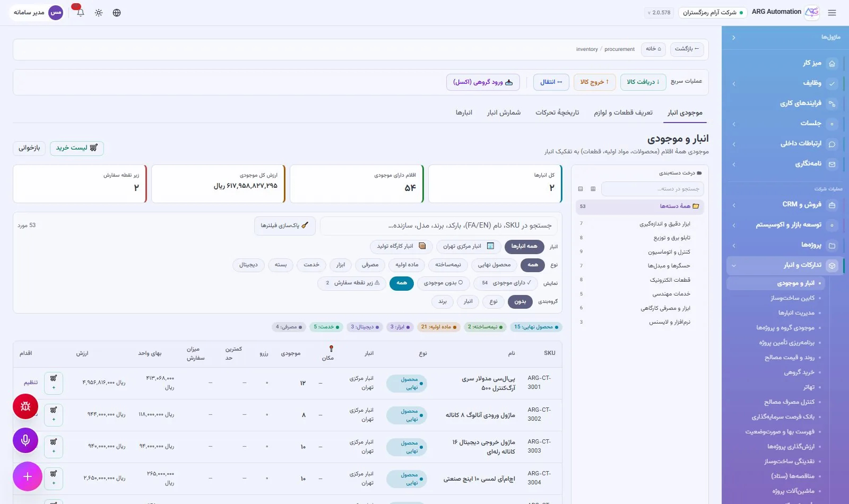This screenshot has width=849, height=504.
Task: Click the red bug report button
Action: click(x=25, y=406)
